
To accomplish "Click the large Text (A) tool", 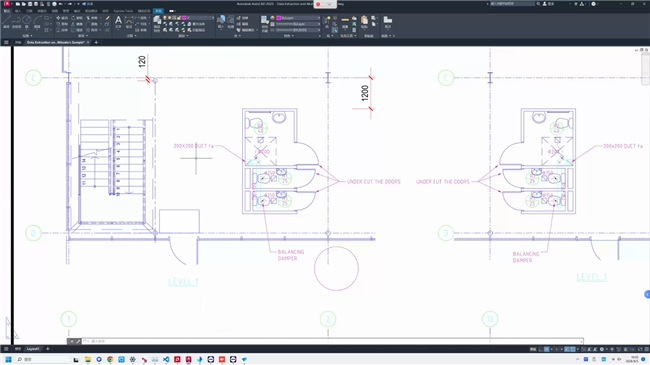I will 118,21.
